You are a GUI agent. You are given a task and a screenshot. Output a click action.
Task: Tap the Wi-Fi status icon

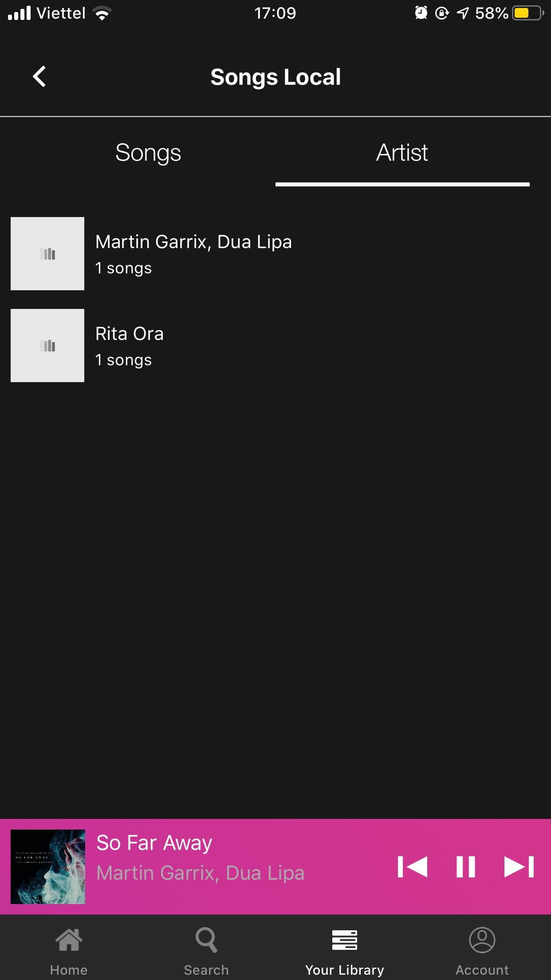[x=102, y=14]
